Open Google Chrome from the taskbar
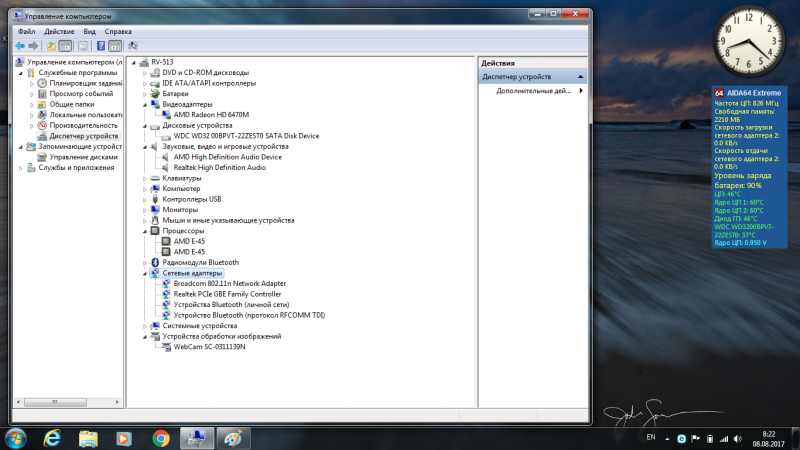The image size is (800, 450). pyautogui.click(x=160, y=437)
